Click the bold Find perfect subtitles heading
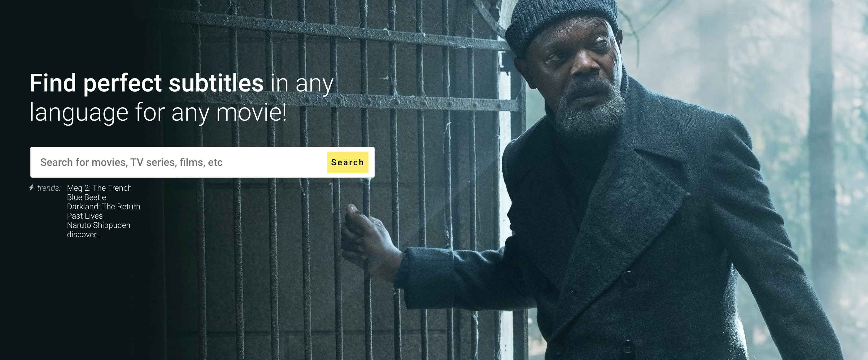The height and width of the screenshot is (360, 868). point(146,83)
